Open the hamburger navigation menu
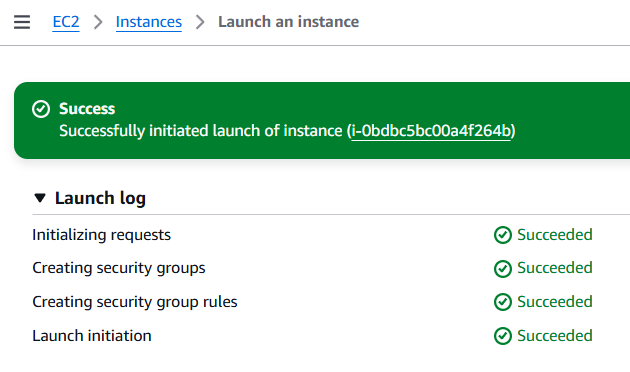 (x=22, y=22)
